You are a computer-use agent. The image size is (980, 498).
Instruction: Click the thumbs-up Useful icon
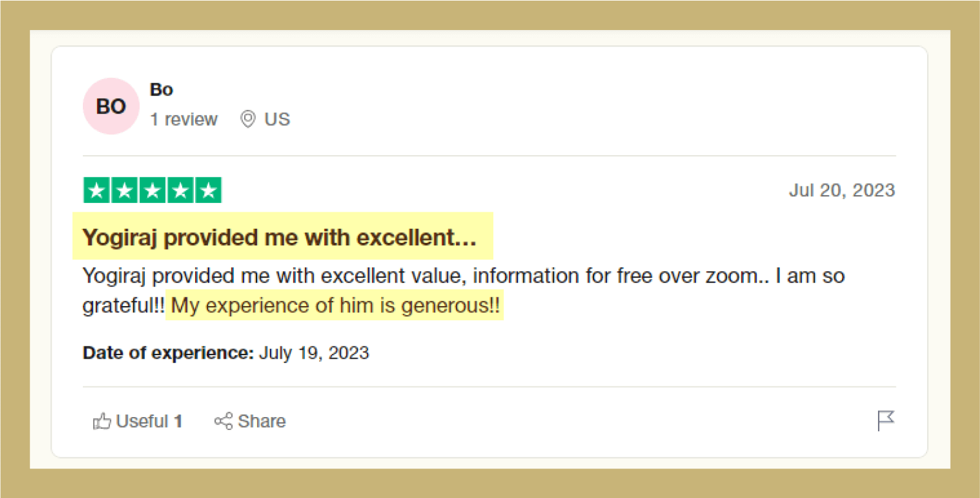coord(102,421)
